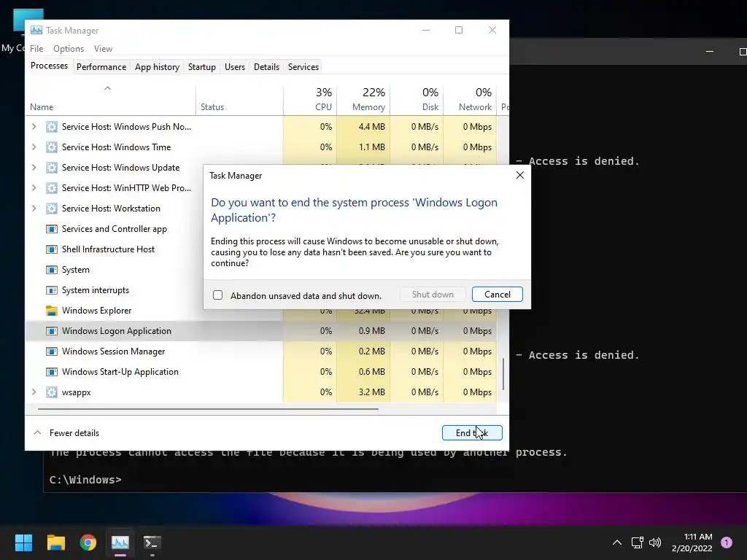The width and height of the screenshot is (747, 560).
Task: Sort processes by Name column
Action: (x=110, y=101)
